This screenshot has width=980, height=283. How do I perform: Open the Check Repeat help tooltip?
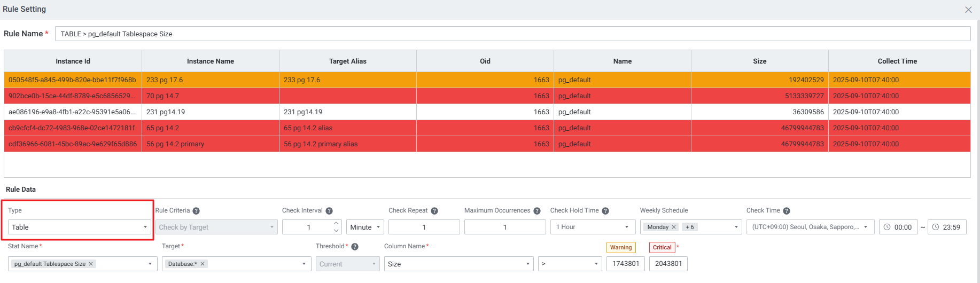(x=434, y=211)
